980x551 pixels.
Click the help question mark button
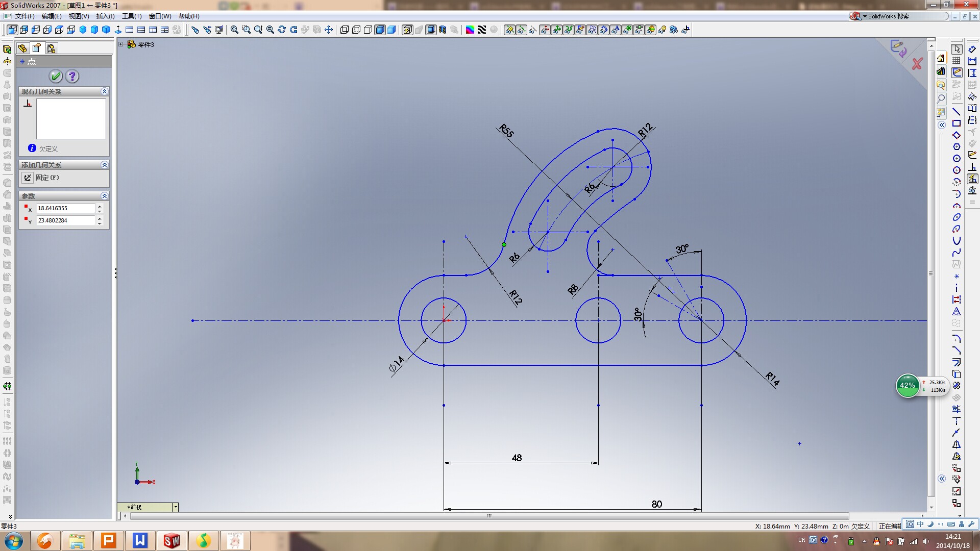(x=73, y=76)
